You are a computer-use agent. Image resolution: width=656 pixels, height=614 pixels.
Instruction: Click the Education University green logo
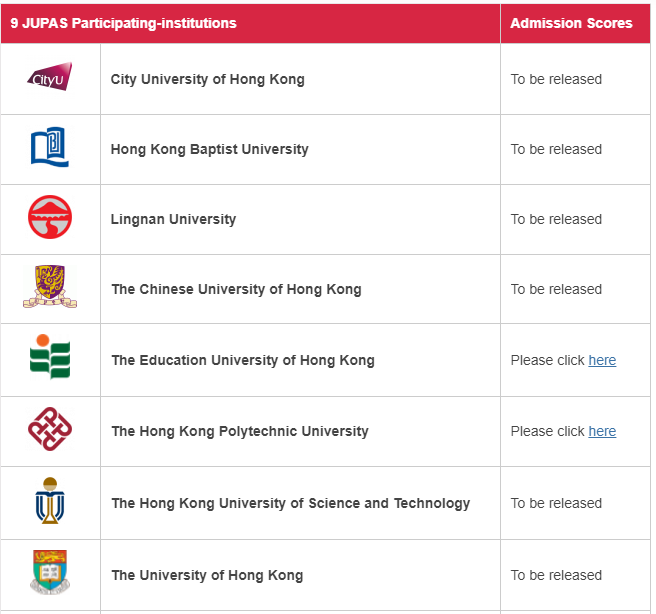tap(50, 357)
